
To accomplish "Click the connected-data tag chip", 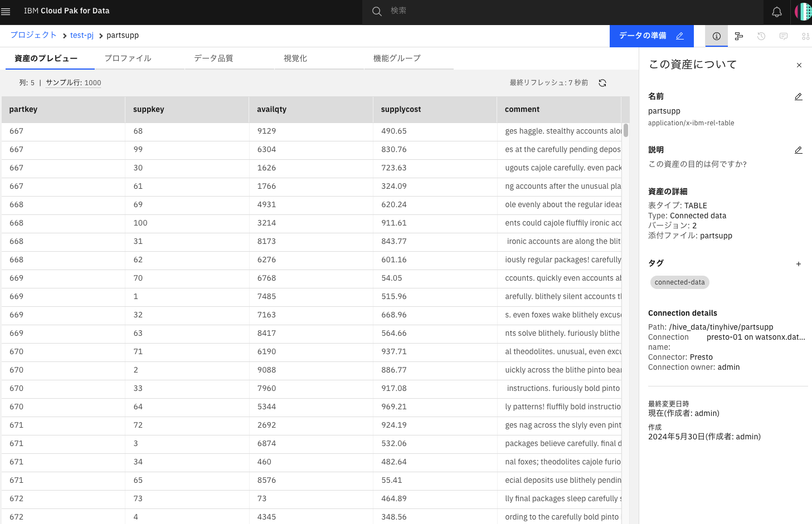I will coord(679,282).
